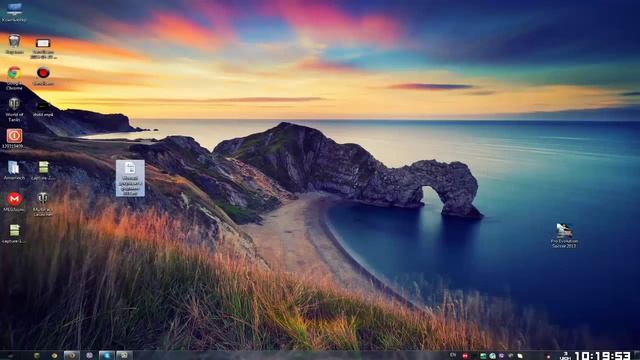640x360 pixels.
Task: Click the green square system tray icon
Action: coord(483,356)
